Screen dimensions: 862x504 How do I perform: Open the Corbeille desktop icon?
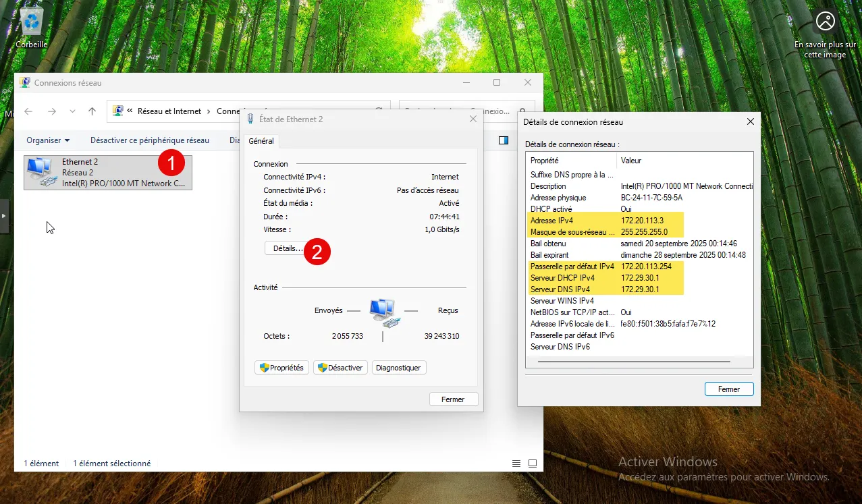(32, 25)
